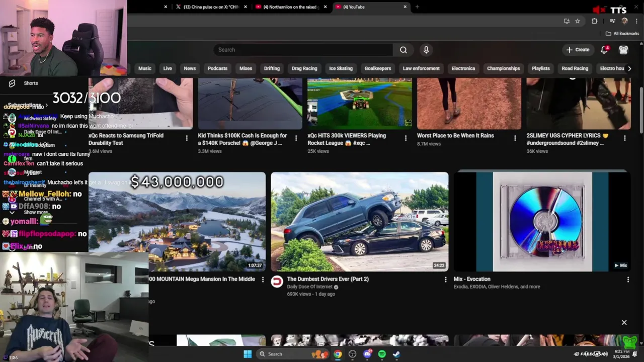Screen dimensions: 644x362
Task: Select the Ice Skating category chip
Action: (341, 68)
